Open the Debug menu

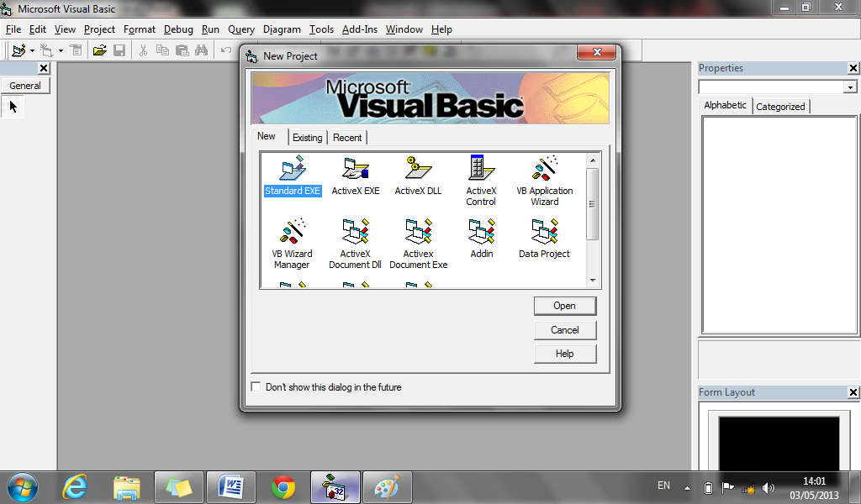(x=178, y=29)
